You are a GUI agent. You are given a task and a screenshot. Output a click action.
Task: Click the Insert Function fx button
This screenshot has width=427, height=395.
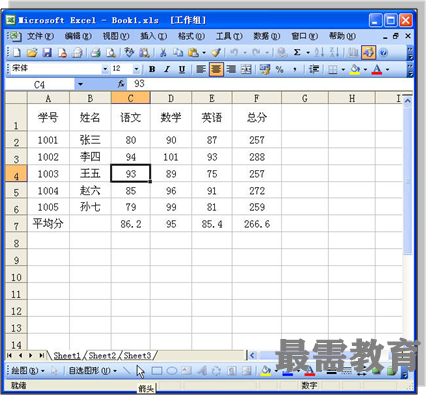(x=121, y=84)
